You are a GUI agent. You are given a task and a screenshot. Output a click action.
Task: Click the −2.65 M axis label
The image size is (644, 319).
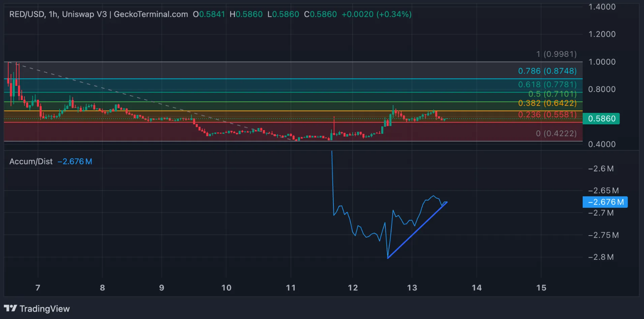603,191
